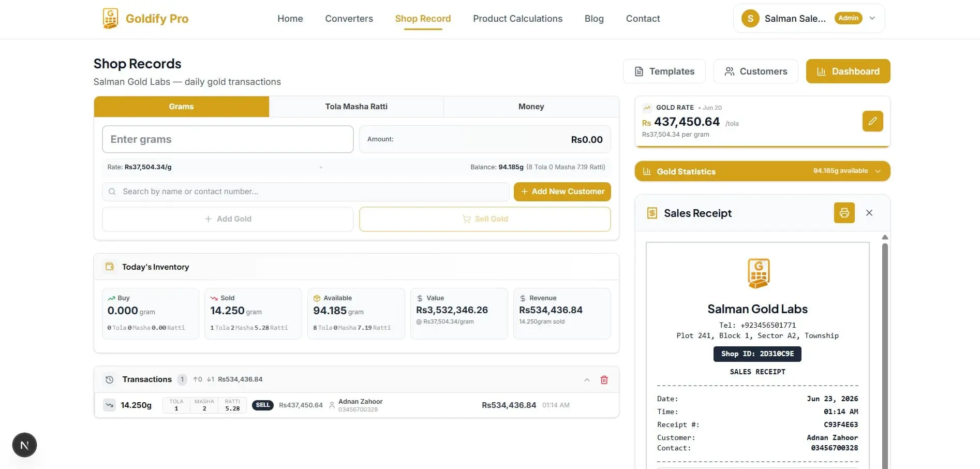This screenshot has height=469, width=980.
Task: Click Today's Inventory wallet icon
Action: (x=110, y=267)
